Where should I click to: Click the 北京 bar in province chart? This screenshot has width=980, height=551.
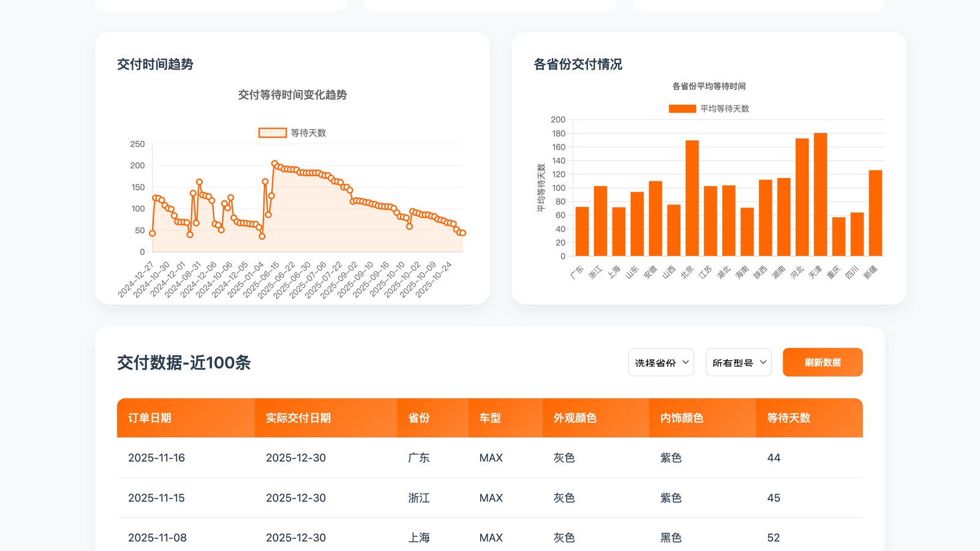point(692,198)
